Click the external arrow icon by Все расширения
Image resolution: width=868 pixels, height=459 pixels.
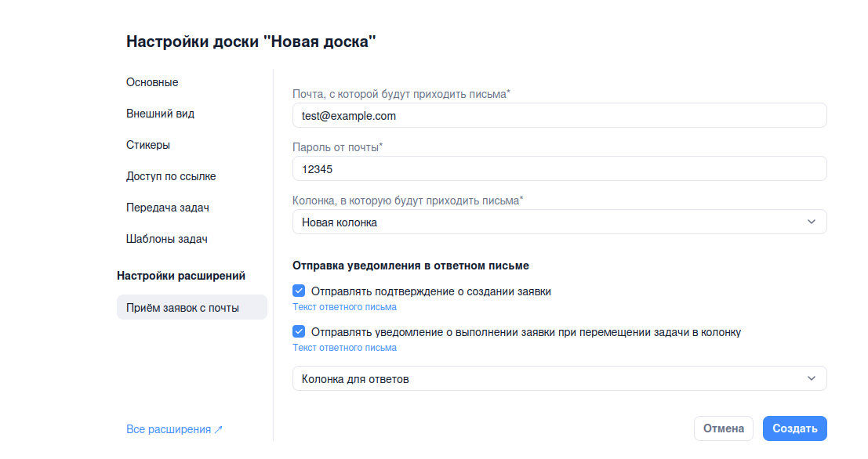click(x=219, y=429)
